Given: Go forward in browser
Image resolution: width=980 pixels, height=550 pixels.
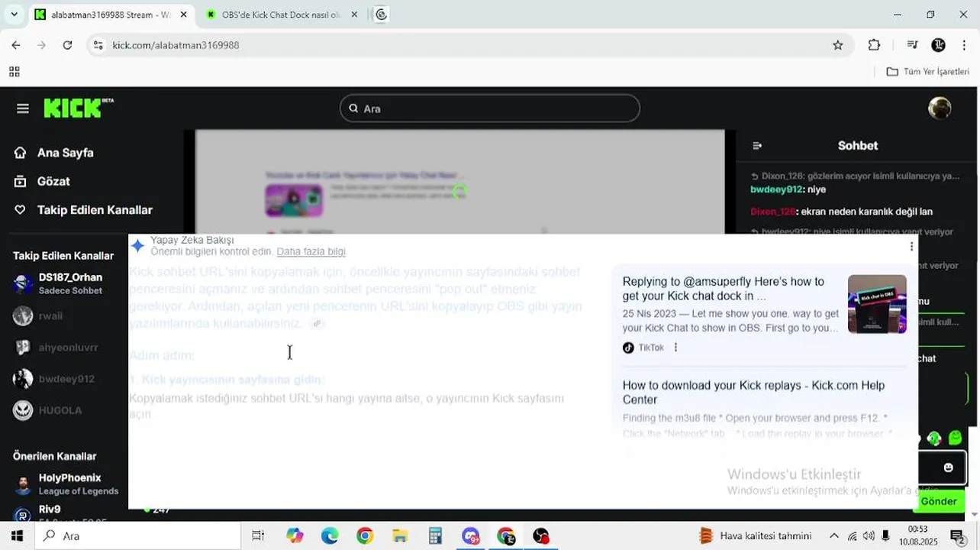Looking at the screenshot, I should point(41,45).
